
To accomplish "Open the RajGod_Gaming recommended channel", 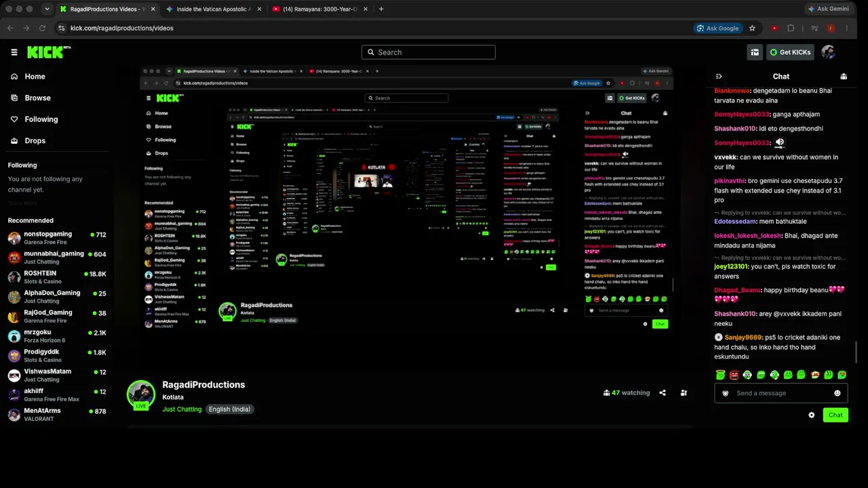I will pyautogui.click(x=57, y=317).
